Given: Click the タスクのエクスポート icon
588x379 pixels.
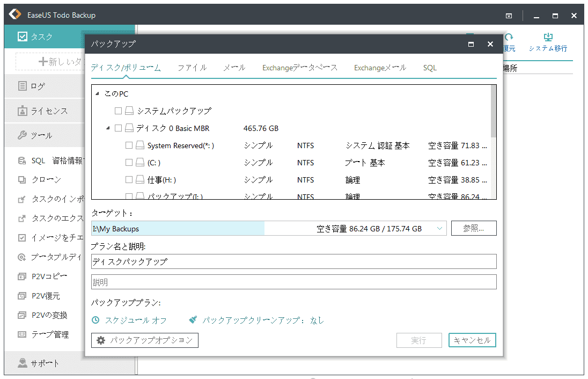Looking at the screenshot, I should click(x=22, y=218).
